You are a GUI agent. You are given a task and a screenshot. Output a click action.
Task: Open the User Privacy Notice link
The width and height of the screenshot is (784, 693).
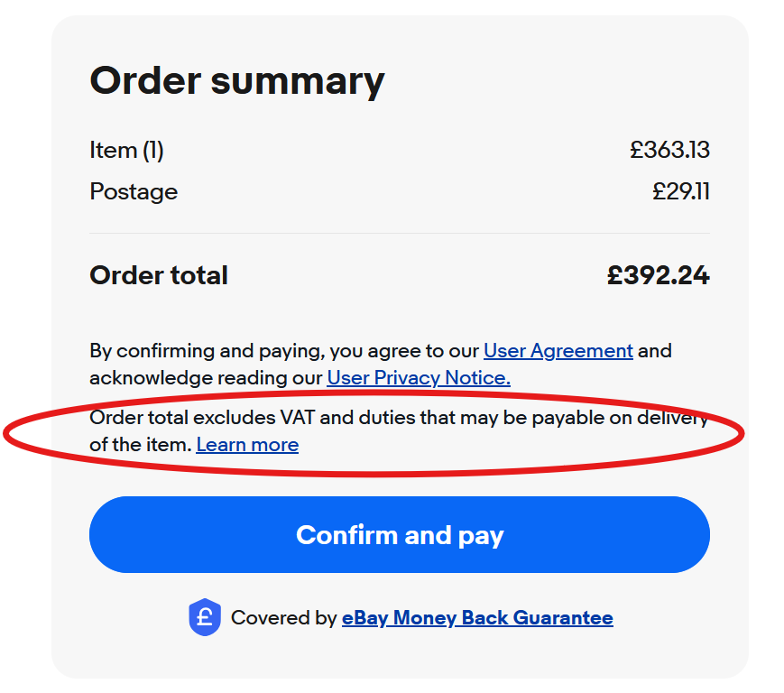(x=419, y=377)
